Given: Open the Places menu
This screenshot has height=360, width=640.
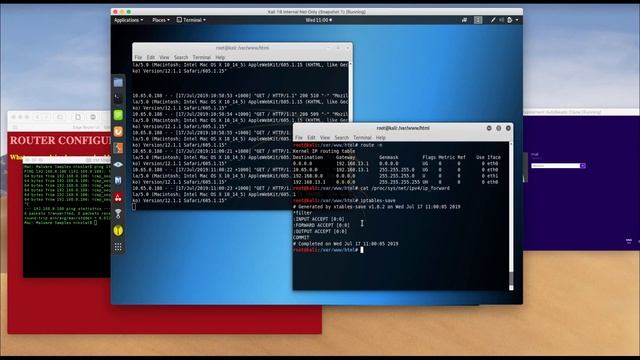Looking at the screenshot, I should click(x=160, y=20).
